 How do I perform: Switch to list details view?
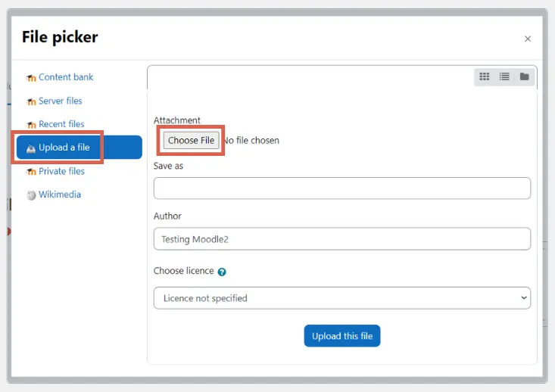click(504, 76)
